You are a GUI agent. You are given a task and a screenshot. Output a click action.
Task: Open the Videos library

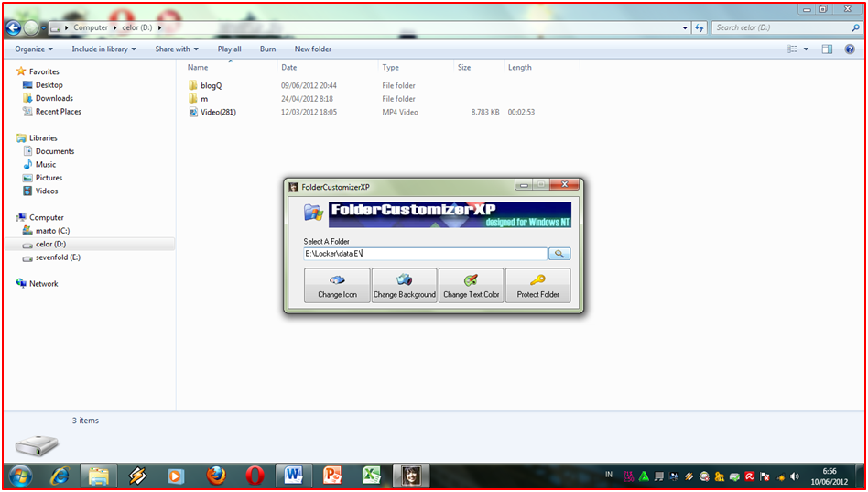point(40,191)
